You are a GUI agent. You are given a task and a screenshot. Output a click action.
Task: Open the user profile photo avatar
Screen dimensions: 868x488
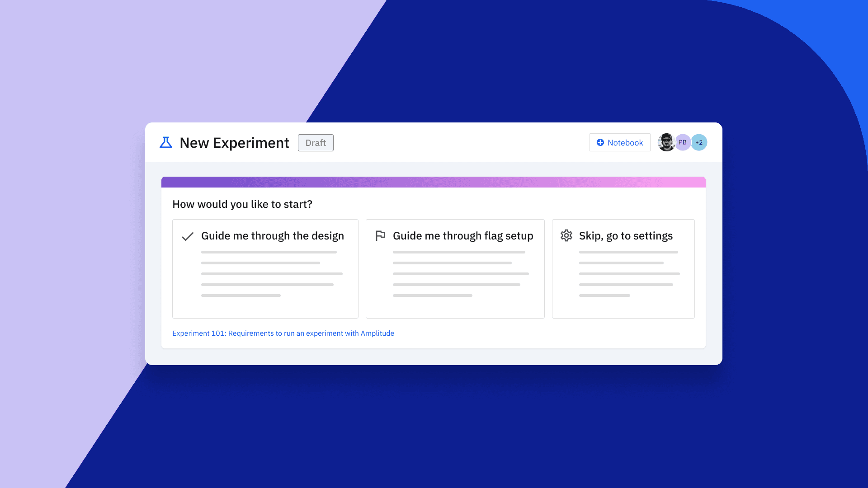666,142
